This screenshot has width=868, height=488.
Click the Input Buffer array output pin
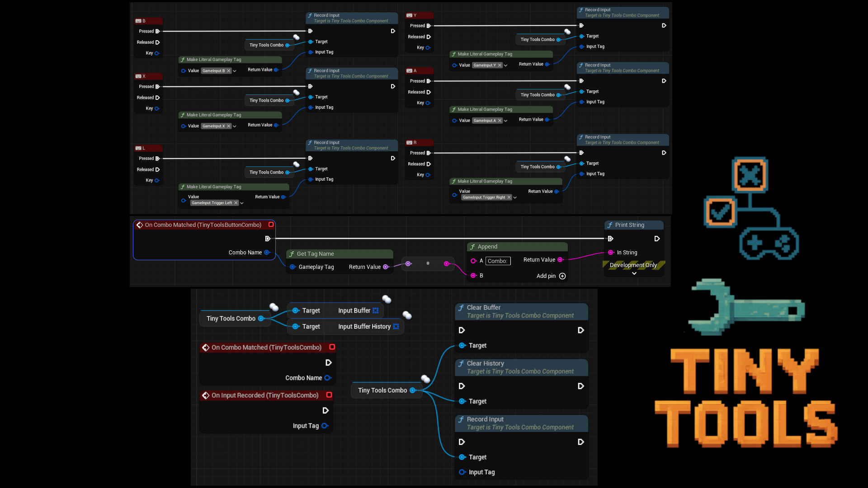tap(376, 310)
